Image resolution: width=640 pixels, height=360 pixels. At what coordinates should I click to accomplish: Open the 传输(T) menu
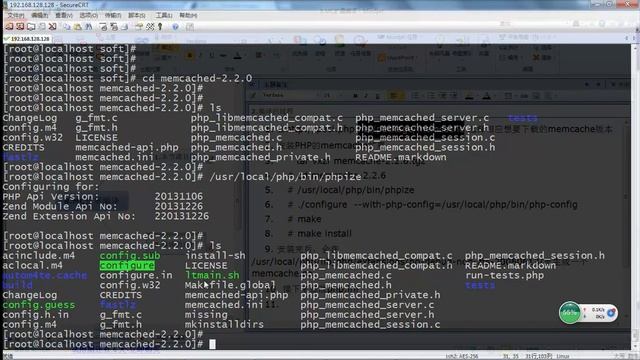pyautogui.click(x=113, y=15)
